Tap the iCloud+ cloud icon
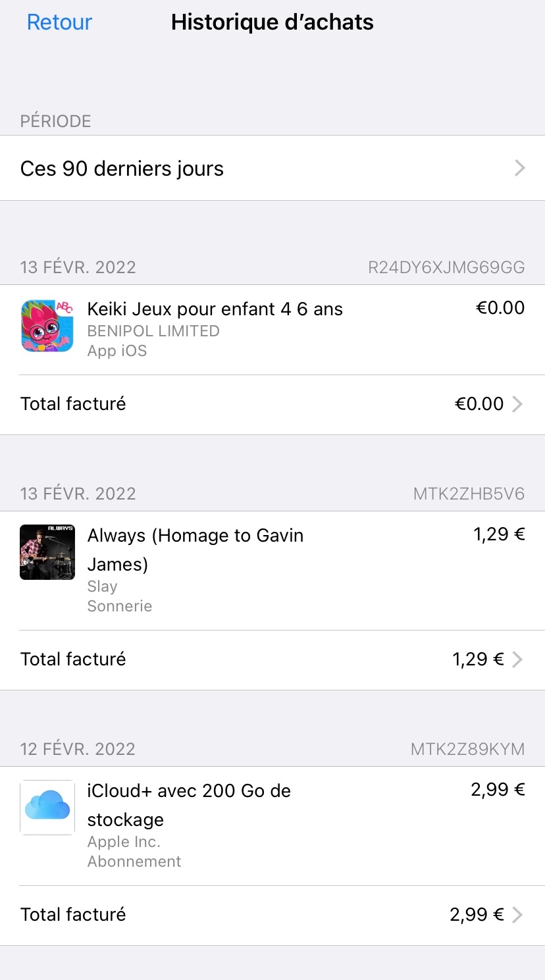Image resolution: width=545 pixels, height=980 pixels. coord(47,807)
